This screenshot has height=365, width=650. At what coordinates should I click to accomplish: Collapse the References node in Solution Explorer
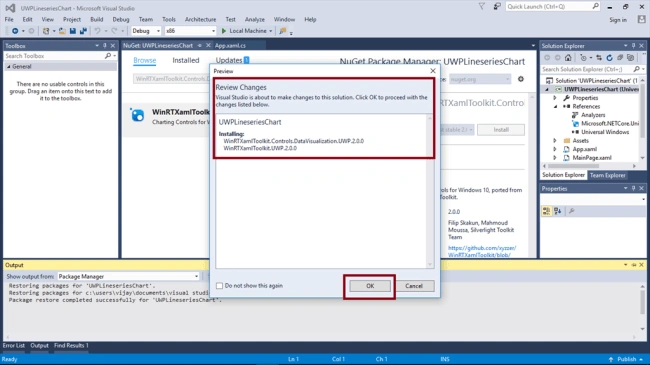555,107
